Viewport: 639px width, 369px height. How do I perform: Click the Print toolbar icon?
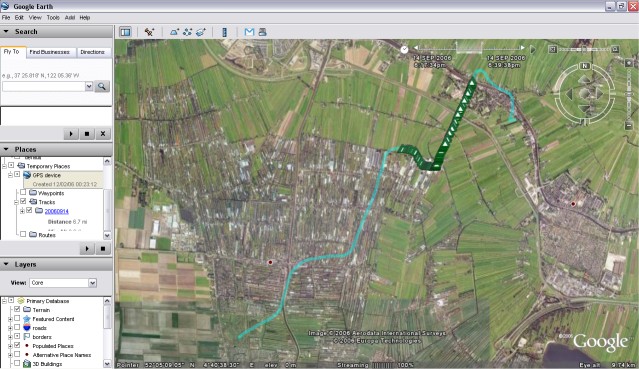[x=262, y=32]
